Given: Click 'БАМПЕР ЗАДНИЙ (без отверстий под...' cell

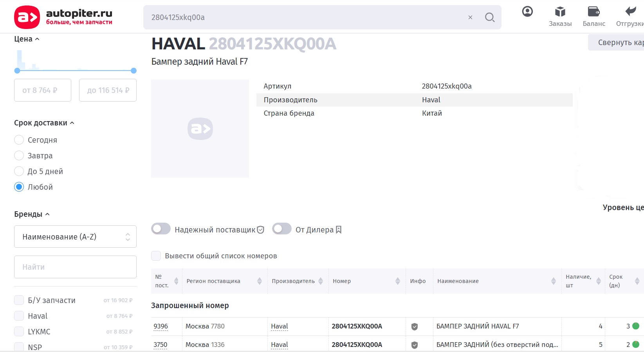Looking at the screenshot, I should (497, 345).
